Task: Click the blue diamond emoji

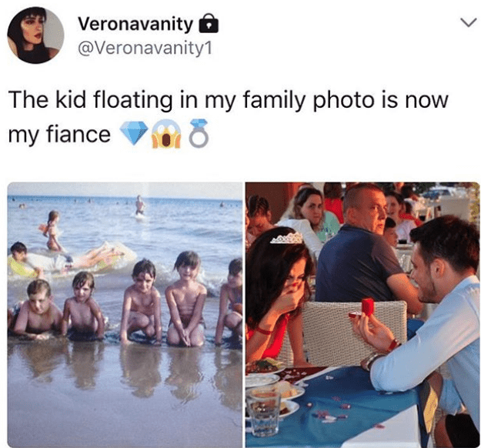Action: click(x=135, y=135)
